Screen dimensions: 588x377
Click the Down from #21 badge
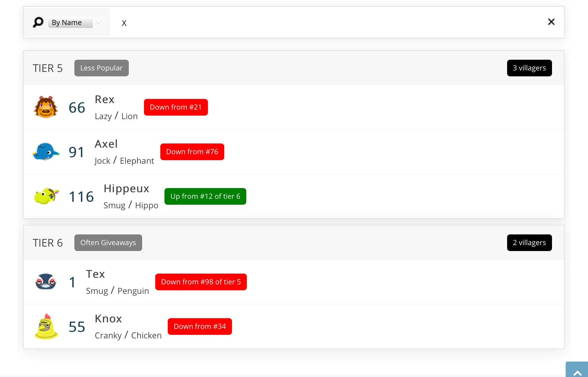[175, 107]
